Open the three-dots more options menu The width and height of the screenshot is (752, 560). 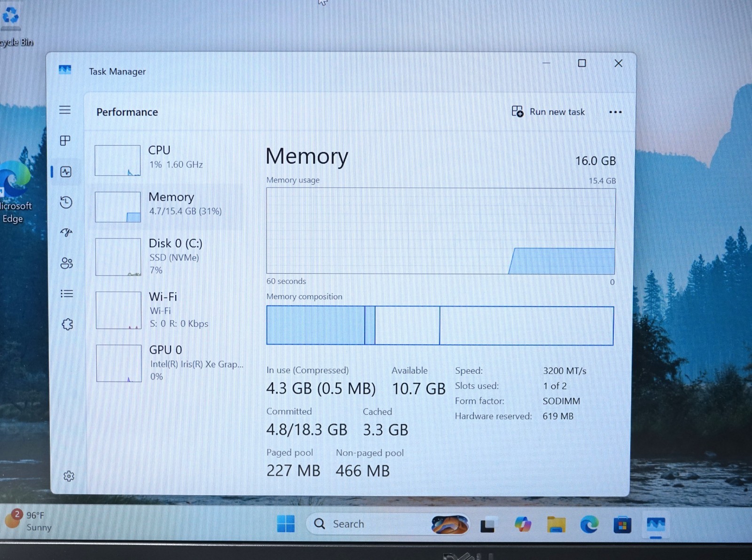(x=615, y=112)
